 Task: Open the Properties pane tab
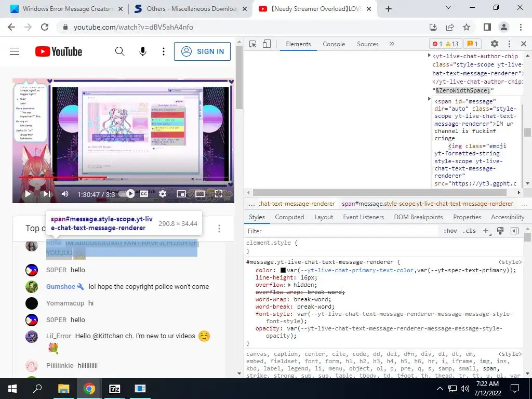tap(467, 217)
